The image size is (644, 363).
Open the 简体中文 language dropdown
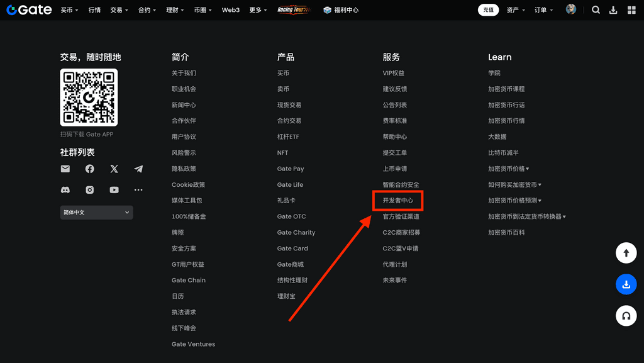point(96,213)
